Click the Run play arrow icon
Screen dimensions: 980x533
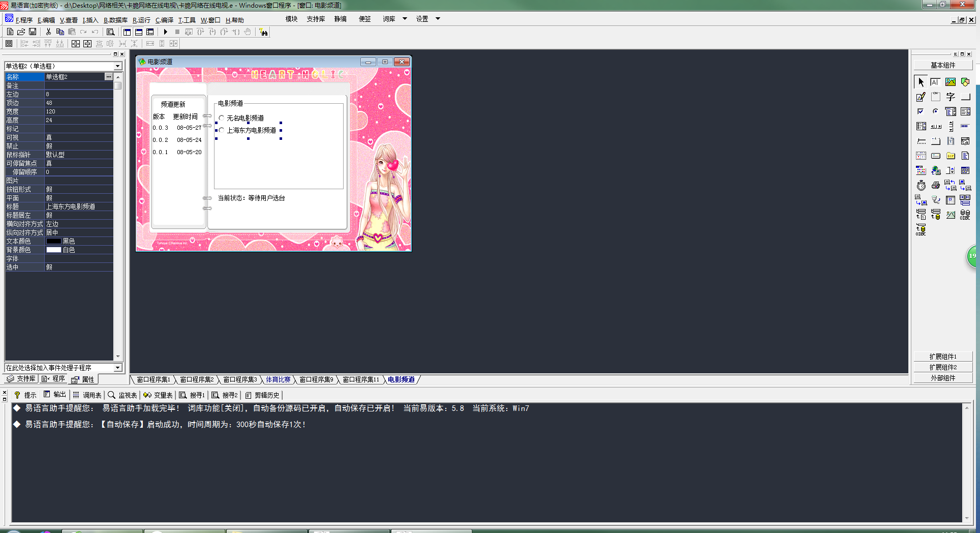[165, 32]
